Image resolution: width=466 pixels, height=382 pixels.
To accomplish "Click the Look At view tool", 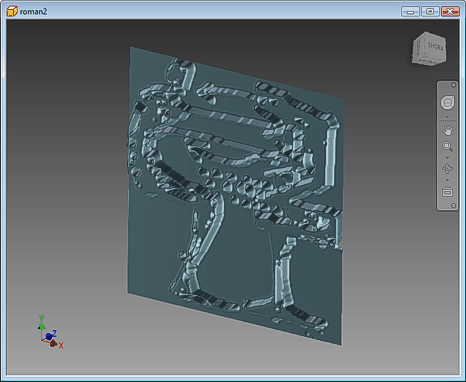I will 447,192.
